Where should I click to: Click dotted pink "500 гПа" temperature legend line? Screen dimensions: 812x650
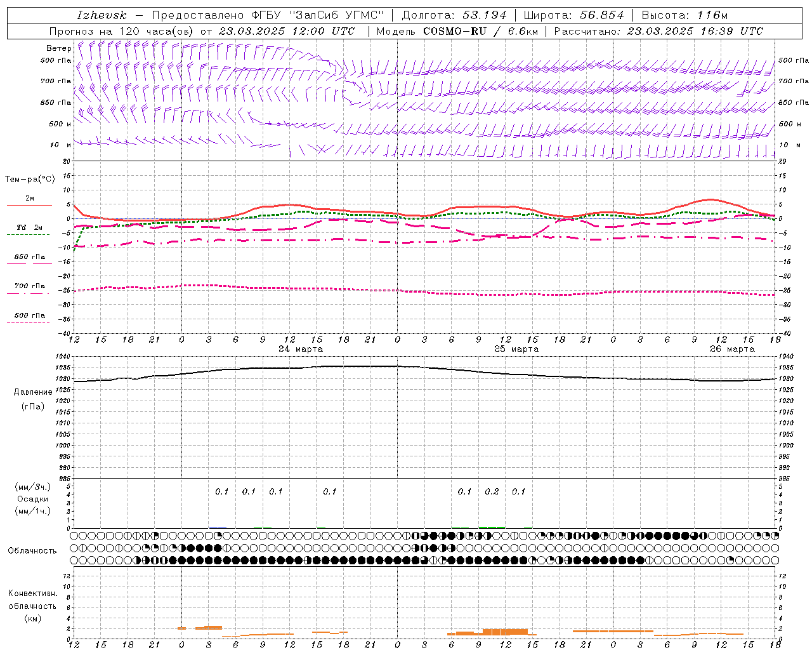tap(28, 322)
